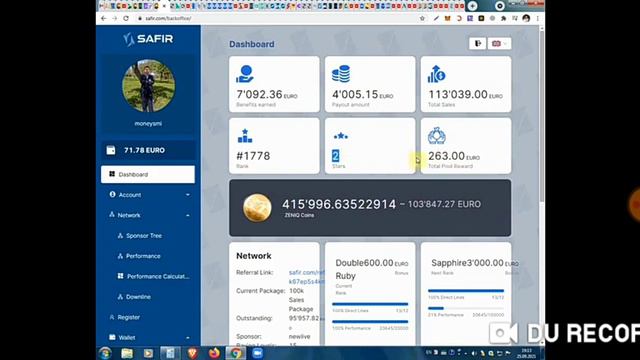Open the Chrome extensions puzzle icon
The image size is (640, 360).
504,18
